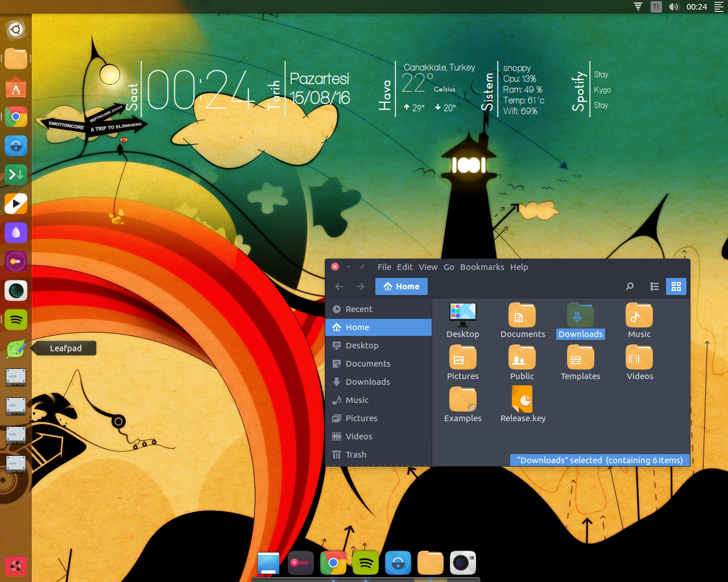Open Google Chrome from the left launcher
Image resolution: width=728 pixels, height=582 pixels.
[x=16, y=117]
